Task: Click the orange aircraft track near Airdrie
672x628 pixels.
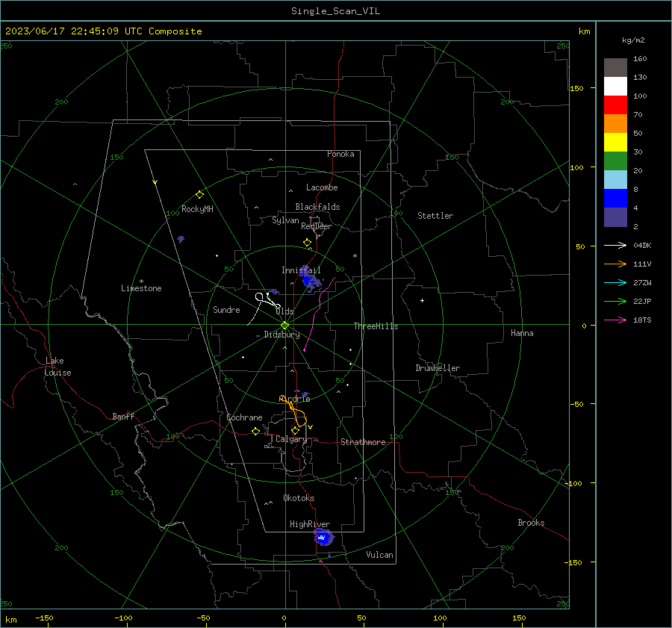Action: (294, 411)
